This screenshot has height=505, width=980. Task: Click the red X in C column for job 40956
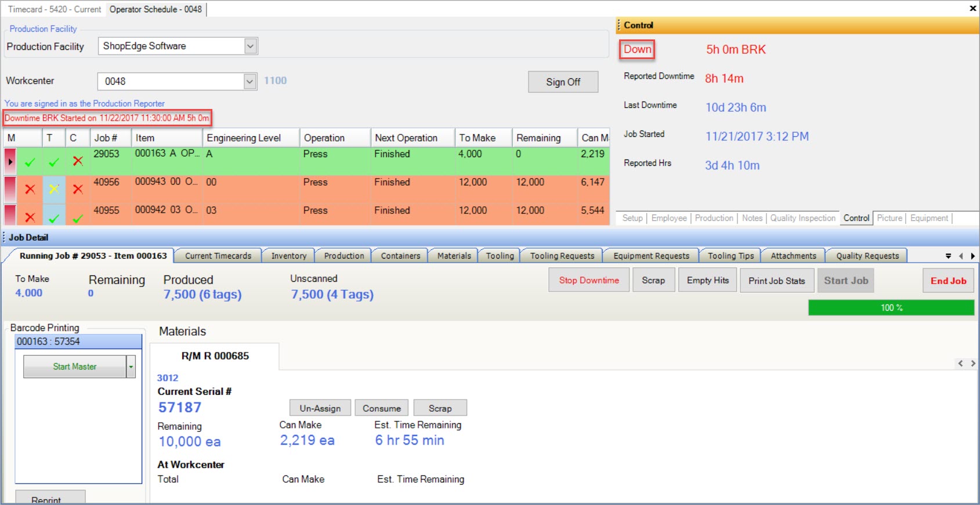[78, 189]
